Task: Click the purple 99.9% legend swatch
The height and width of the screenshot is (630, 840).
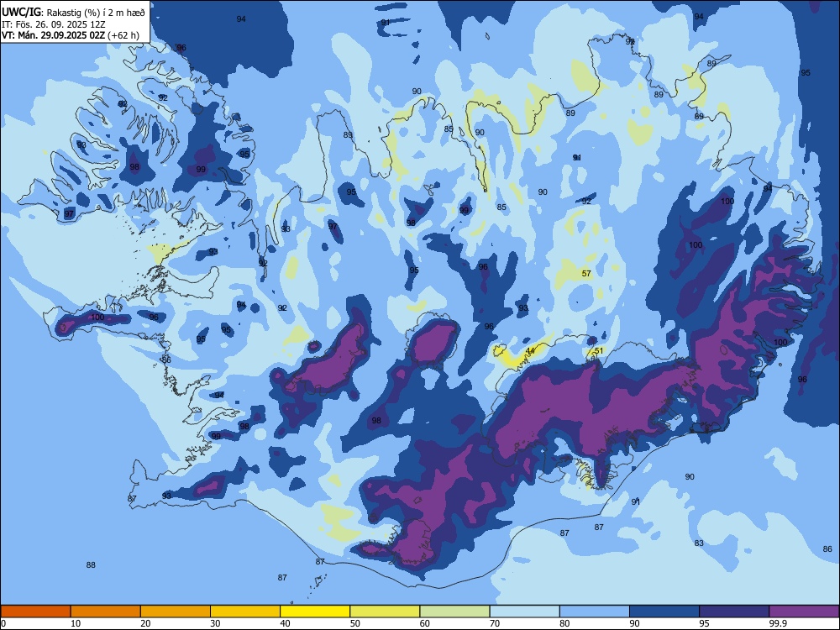Action: pos(804,612)
